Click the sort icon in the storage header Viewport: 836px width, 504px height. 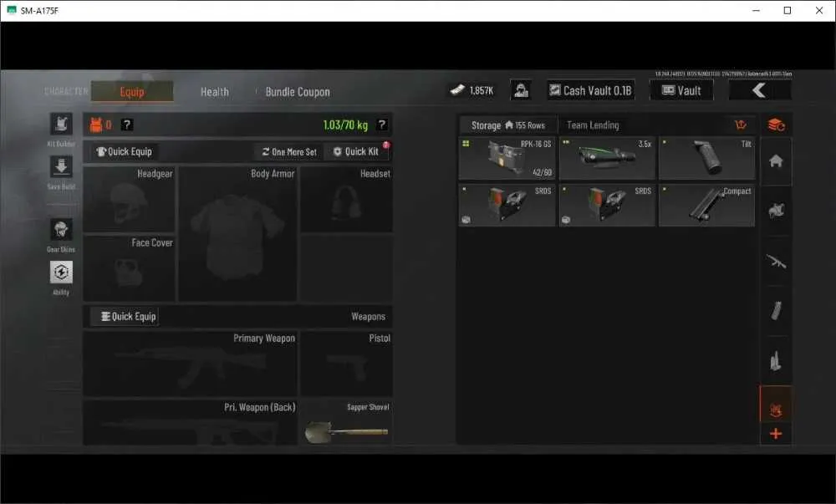pos(741,125)
